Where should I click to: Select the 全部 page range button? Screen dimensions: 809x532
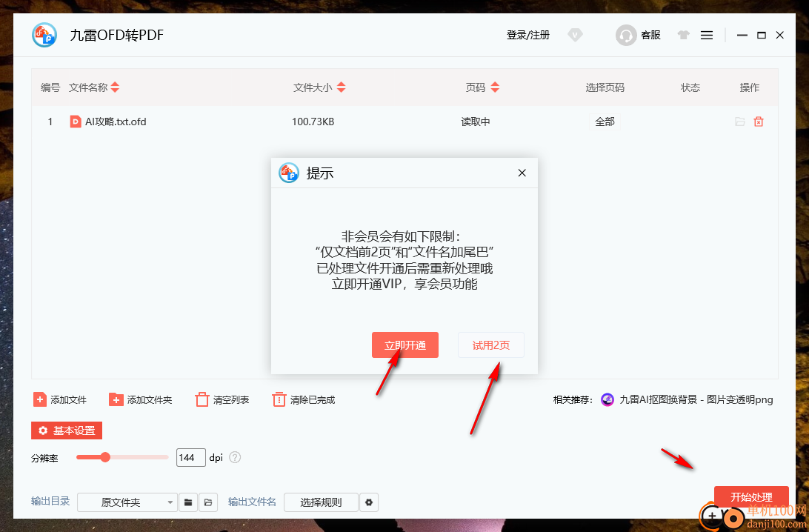tap(605, 122)
